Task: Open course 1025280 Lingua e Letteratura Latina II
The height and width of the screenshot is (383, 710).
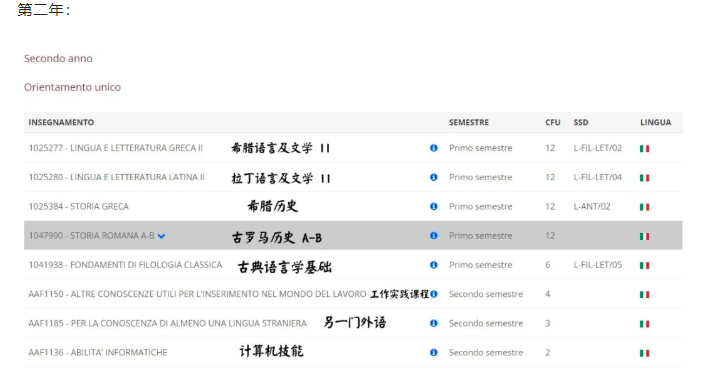Action: (x=116, y=177)
